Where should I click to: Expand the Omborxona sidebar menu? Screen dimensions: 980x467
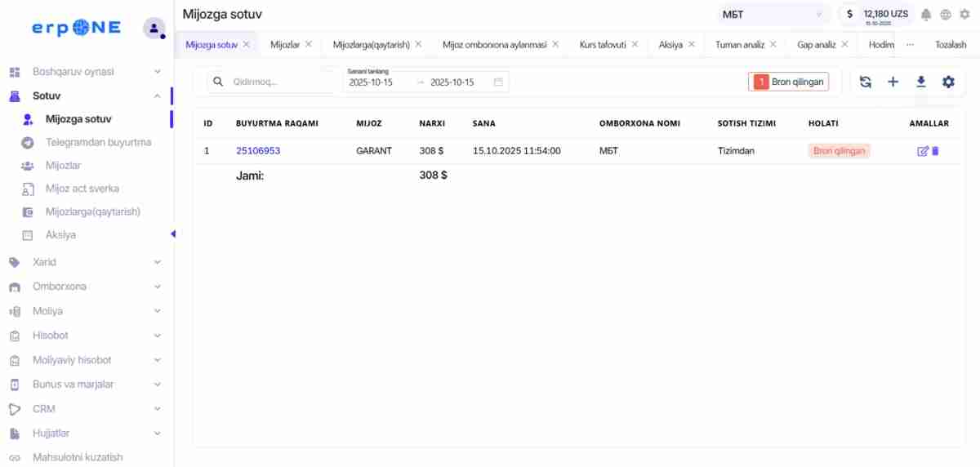tap(85, 287)
